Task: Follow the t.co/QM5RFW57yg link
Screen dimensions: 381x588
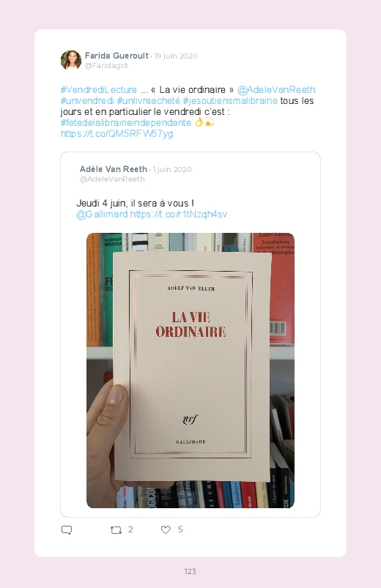Action: point(116,134)
